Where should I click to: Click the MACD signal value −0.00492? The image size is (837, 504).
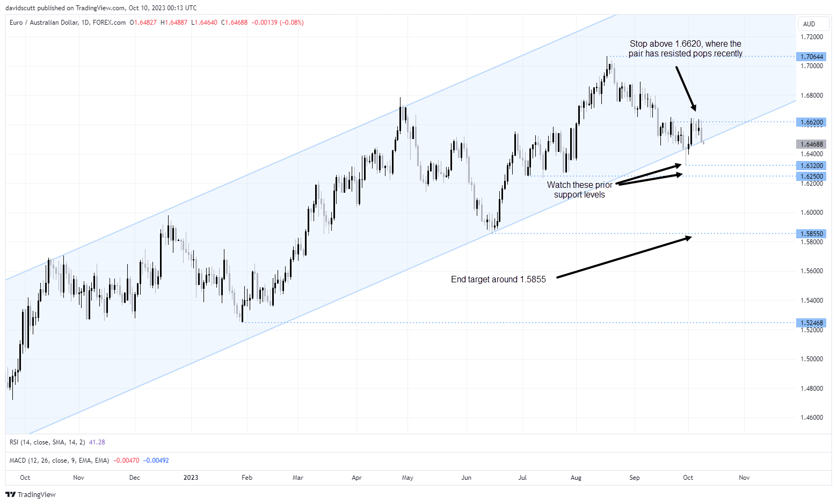(x=156, y=461)
